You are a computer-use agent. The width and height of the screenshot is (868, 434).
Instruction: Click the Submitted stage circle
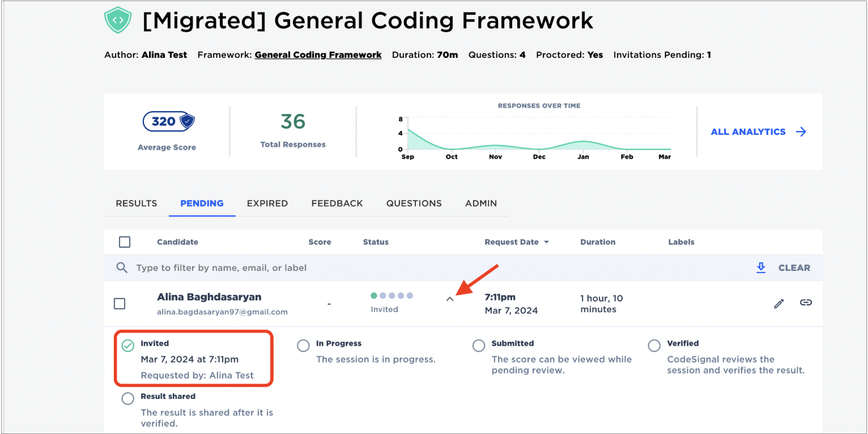479,346
